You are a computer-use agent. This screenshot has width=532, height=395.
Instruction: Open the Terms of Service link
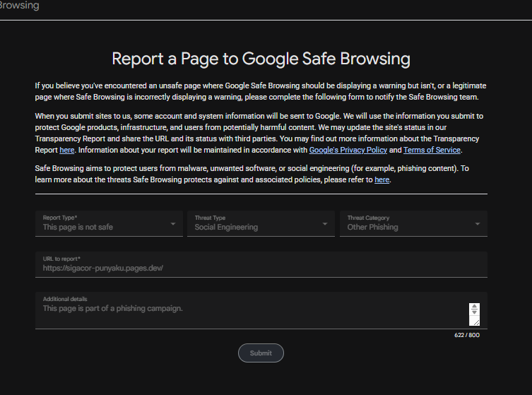tap(432, 150)
